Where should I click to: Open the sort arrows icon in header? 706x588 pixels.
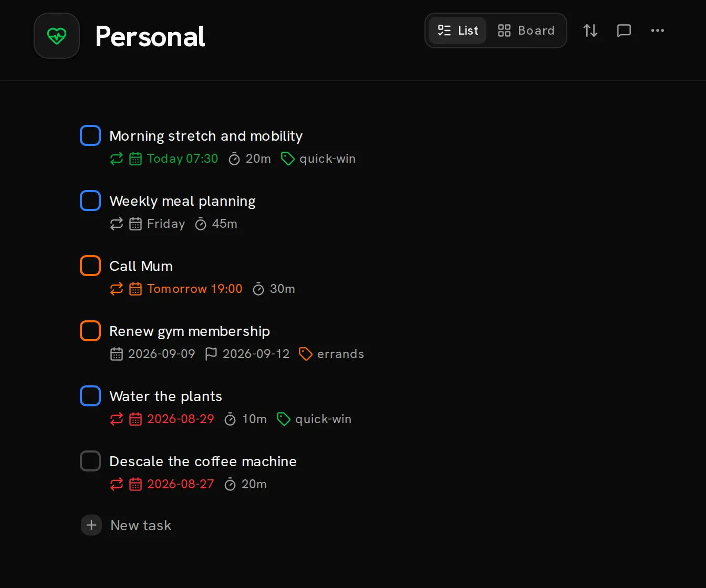[x=590, y=30]
